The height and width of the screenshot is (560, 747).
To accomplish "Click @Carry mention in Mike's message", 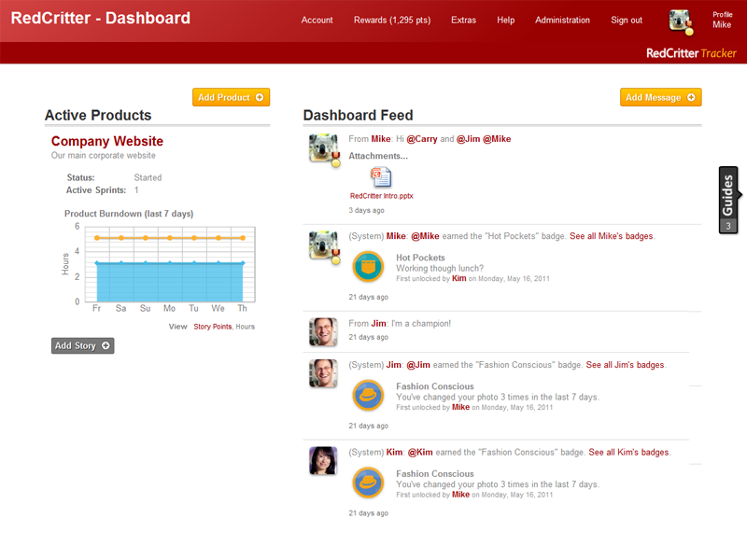I will [x=422, y=139].
